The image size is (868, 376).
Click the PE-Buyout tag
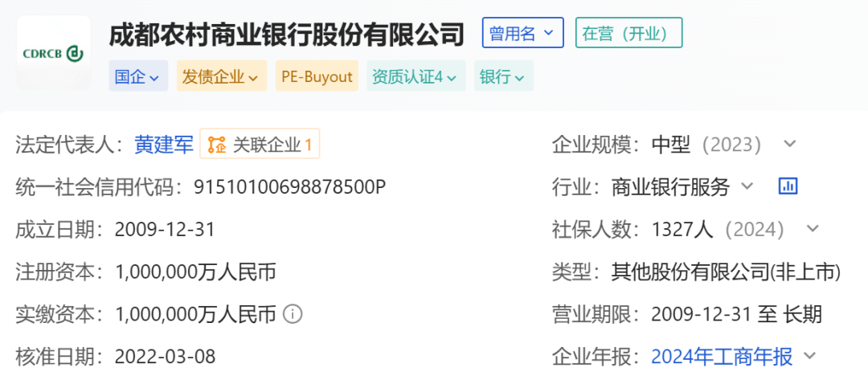click(317, 77)
